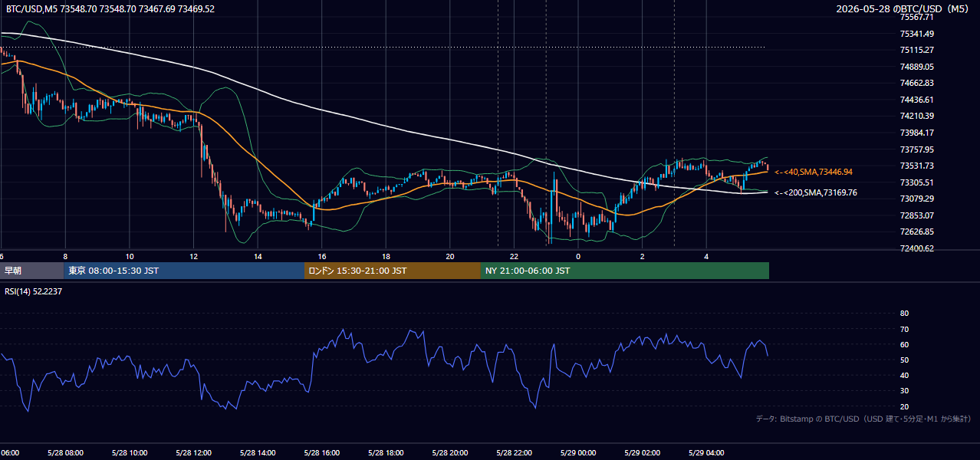Click hour label 14 under the price chart
The image size is (980, 460).
[x=258, y=256]
